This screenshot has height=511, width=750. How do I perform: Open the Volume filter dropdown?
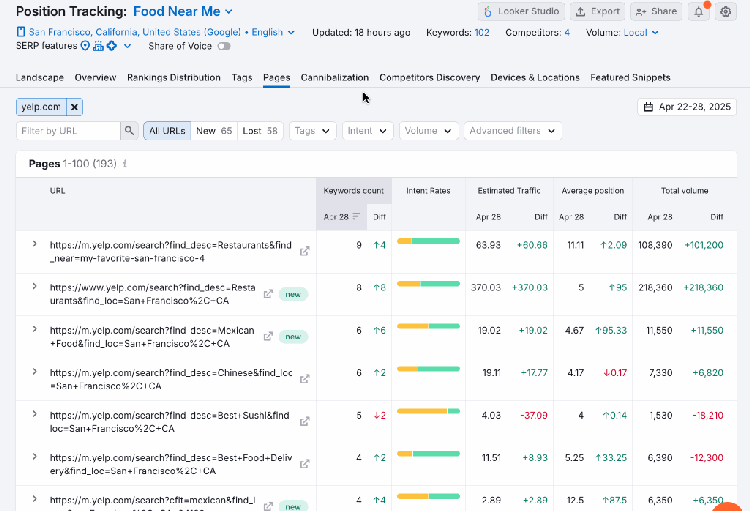click(x=428, y=131)
